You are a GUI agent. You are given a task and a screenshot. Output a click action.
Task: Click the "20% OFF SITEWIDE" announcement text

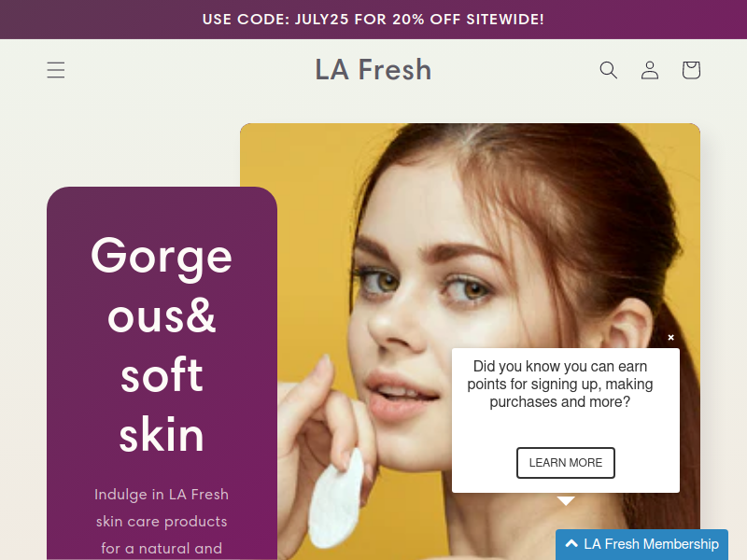[468, 19]
